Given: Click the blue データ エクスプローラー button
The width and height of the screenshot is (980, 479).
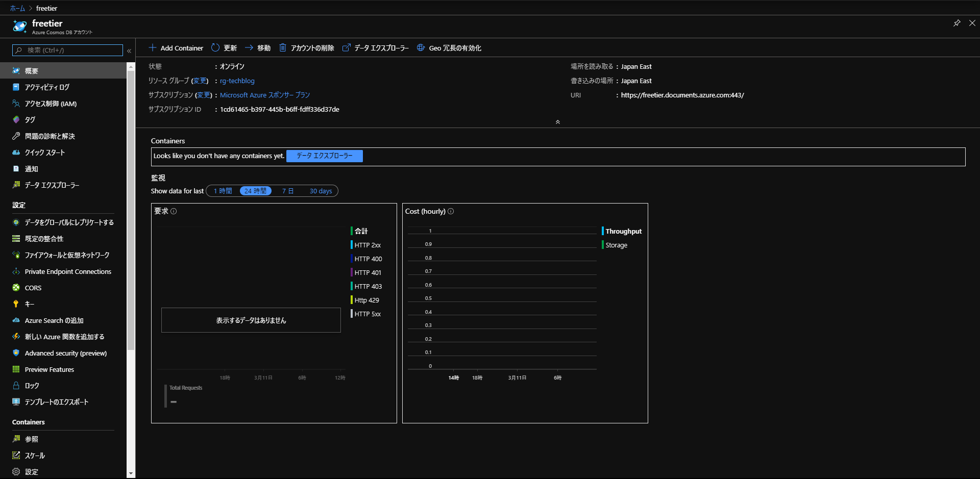Looking at the screenshot, I should pos(325,156).
